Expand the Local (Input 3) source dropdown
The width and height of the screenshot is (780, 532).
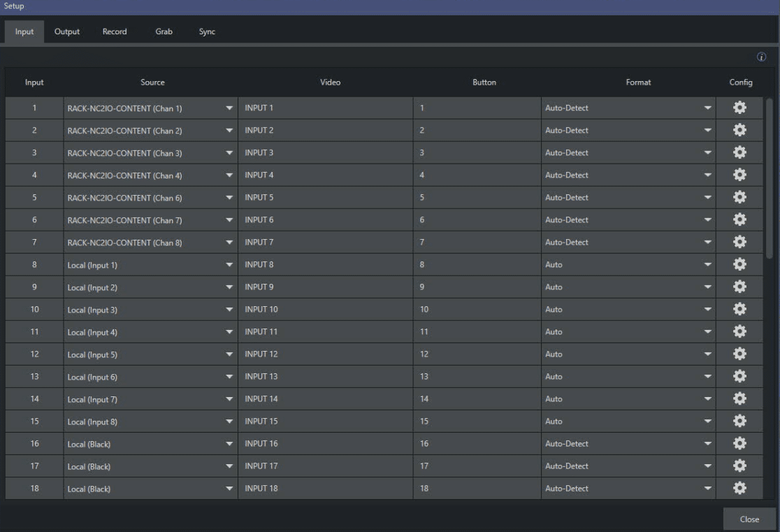click(229, 310)
